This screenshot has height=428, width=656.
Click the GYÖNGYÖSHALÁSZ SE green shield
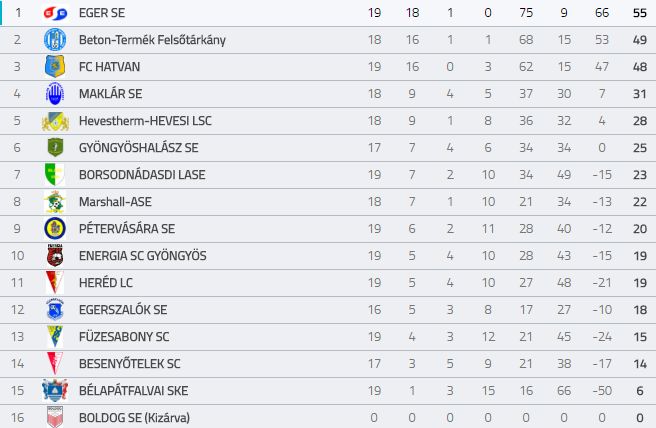[55, 147]
